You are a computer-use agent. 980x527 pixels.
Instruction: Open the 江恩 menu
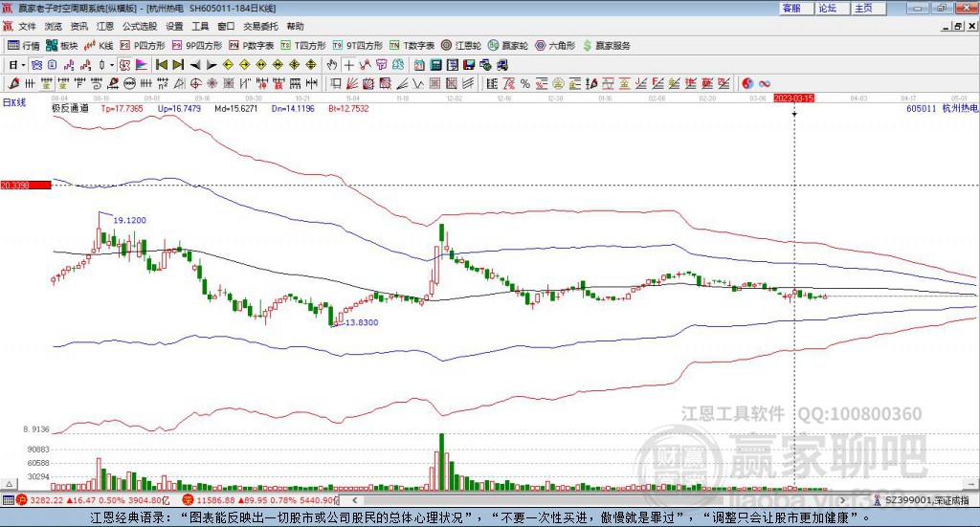pos(105,26)
